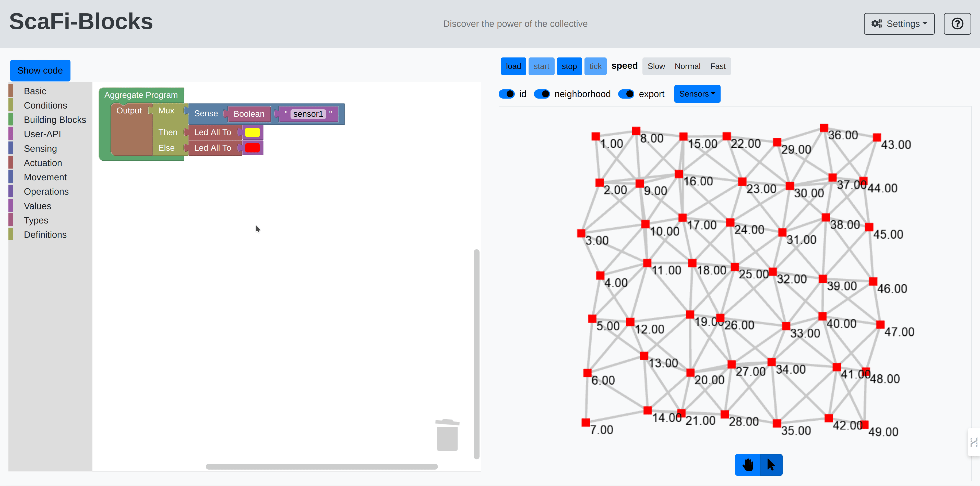980x486 pixels.
Task: Toggle the neighborhood display switch
Action: (542, 94)
